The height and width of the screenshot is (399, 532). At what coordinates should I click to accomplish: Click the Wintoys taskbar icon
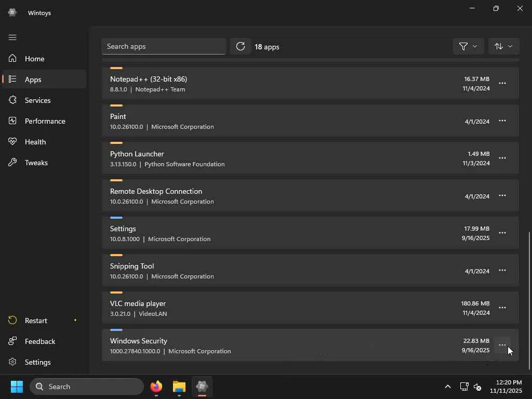[202, 387]
